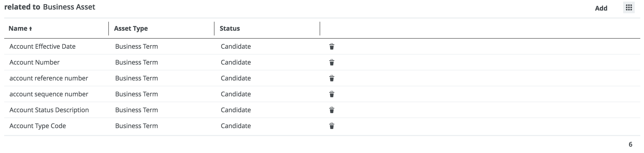Viewport: 644px width, 153px height.
Task: Sort table by Status column header
Action: tap(230, 28)
